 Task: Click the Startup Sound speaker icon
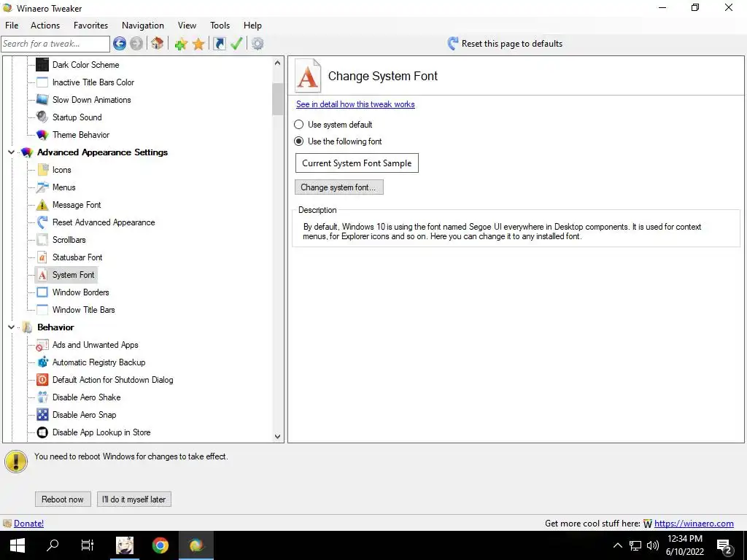tap(42, 117)
